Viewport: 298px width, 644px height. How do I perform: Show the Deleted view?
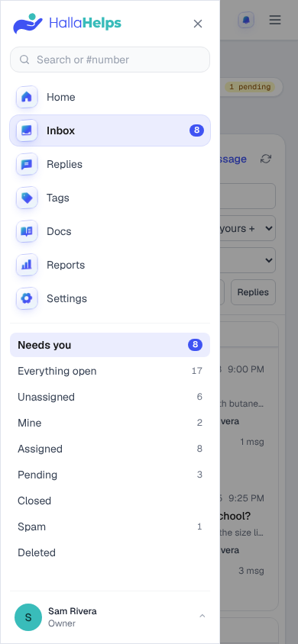pos(110,552)
